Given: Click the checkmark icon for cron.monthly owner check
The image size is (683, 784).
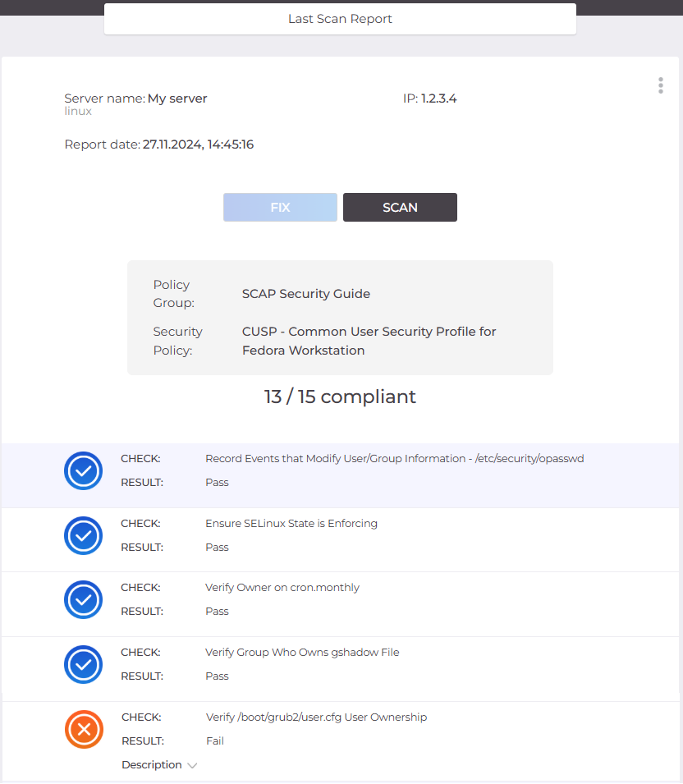Looking at the screenshot, I should 83,600.
